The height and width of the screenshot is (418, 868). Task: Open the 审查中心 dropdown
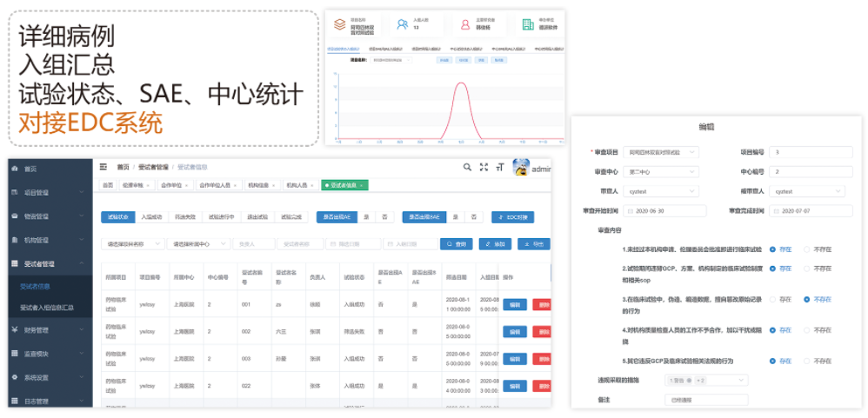[x=661, y=172]
